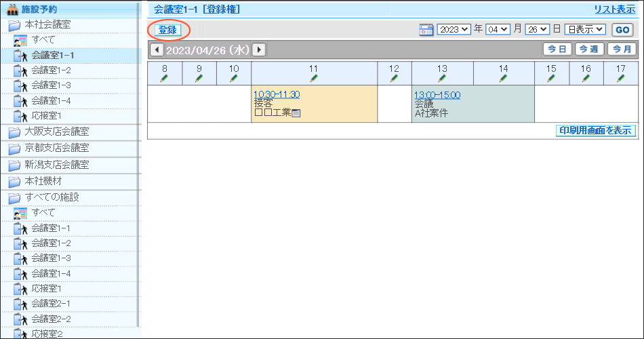Click the pencil icon under hour 15
Viewport: 644px width, 339px height.
coord(551,79)
